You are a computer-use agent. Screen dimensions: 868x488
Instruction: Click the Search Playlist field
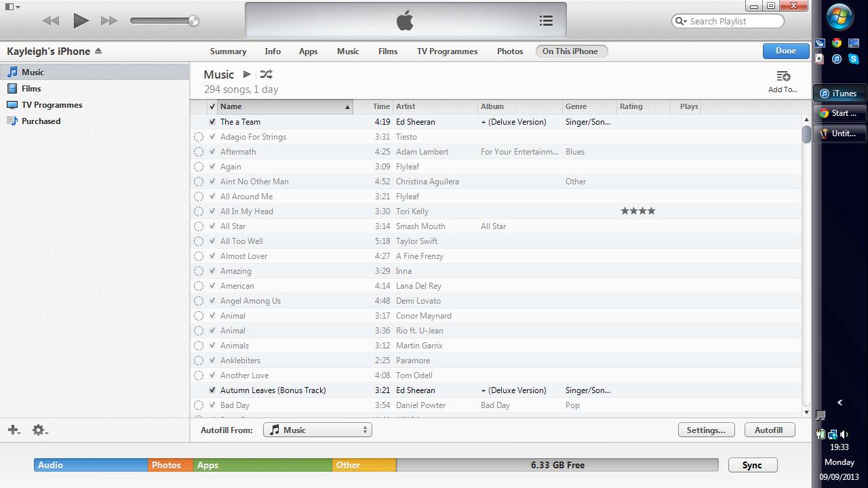(728, 21)
